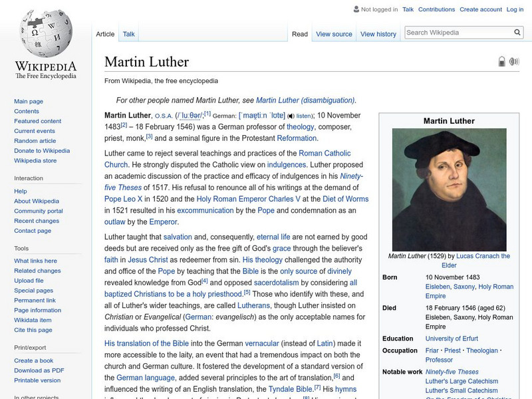
Task: Click Cite this page
Action: 33,329
